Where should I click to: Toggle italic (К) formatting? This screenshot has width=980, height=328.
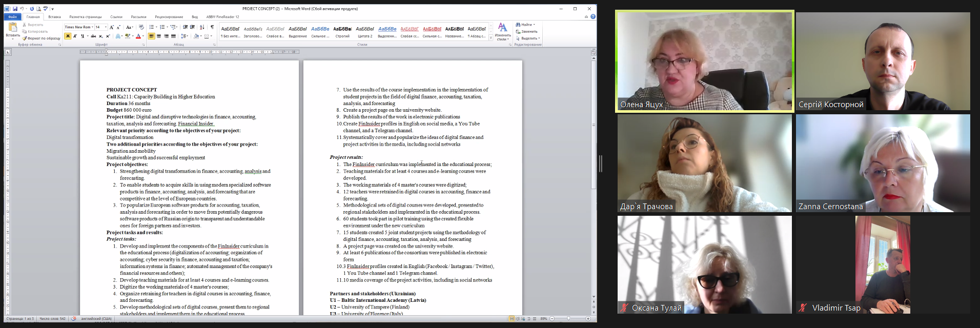tap(75, 36)
